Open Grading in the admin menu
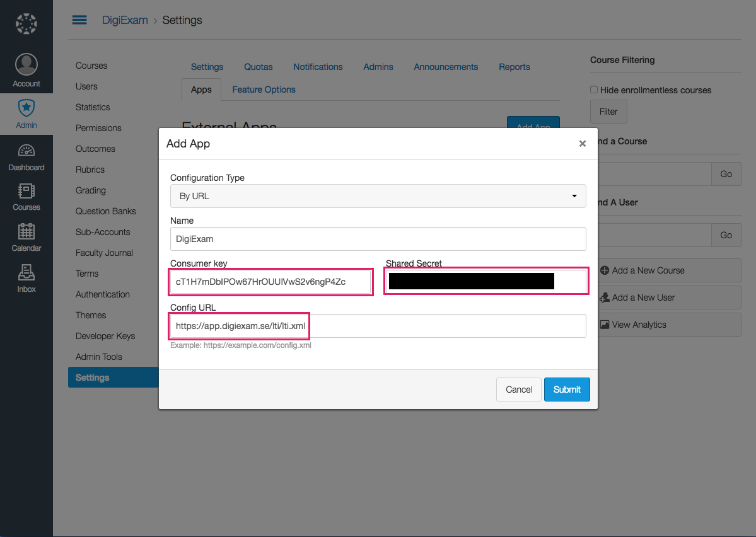Viewport: 756px width, 537px height. click(91, 190)
